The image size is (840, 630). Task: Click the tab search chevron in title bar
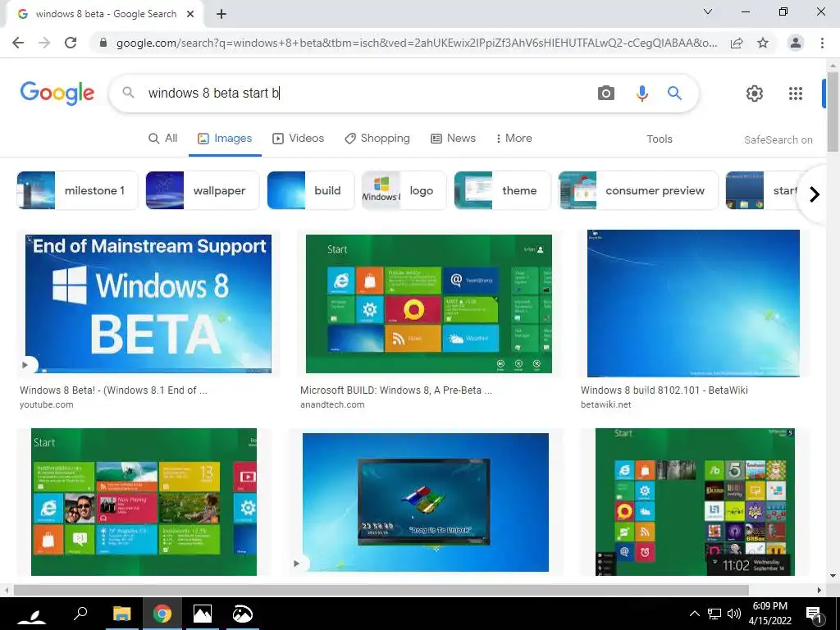(x=708, y=11)
